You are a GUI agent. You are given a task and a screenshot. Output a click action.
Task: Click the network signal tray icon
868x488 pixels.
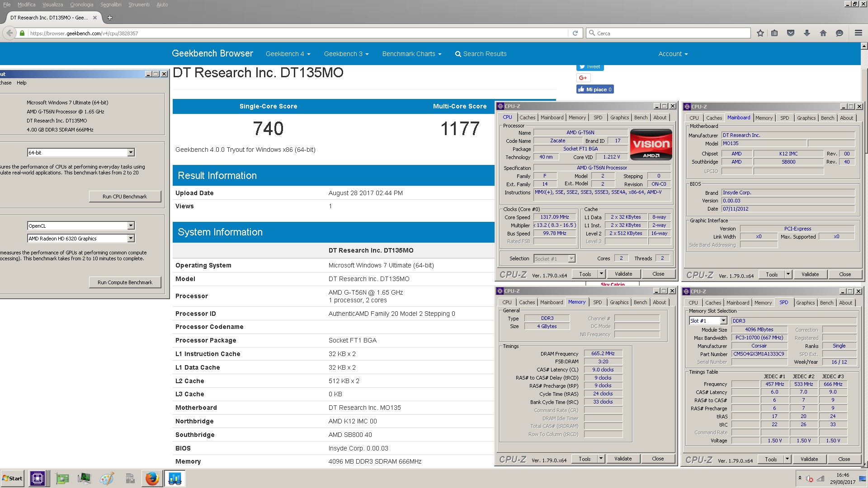coord(821,479)
